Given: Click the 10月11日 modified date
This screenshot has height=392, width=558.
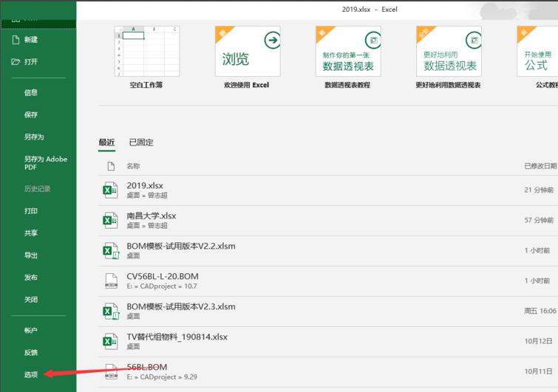Looking at the screenshot, I should 538,371.
